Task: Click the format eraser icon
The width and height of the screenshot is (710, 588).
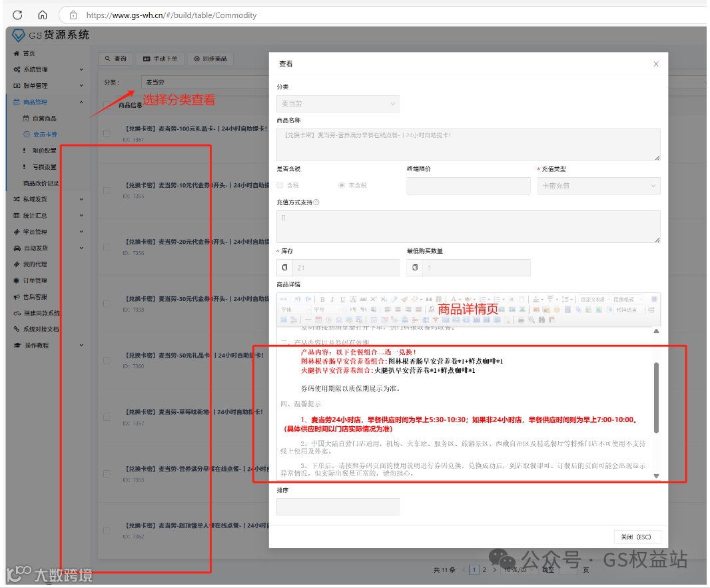Action: pyautogui.click(x=394, y=299)
